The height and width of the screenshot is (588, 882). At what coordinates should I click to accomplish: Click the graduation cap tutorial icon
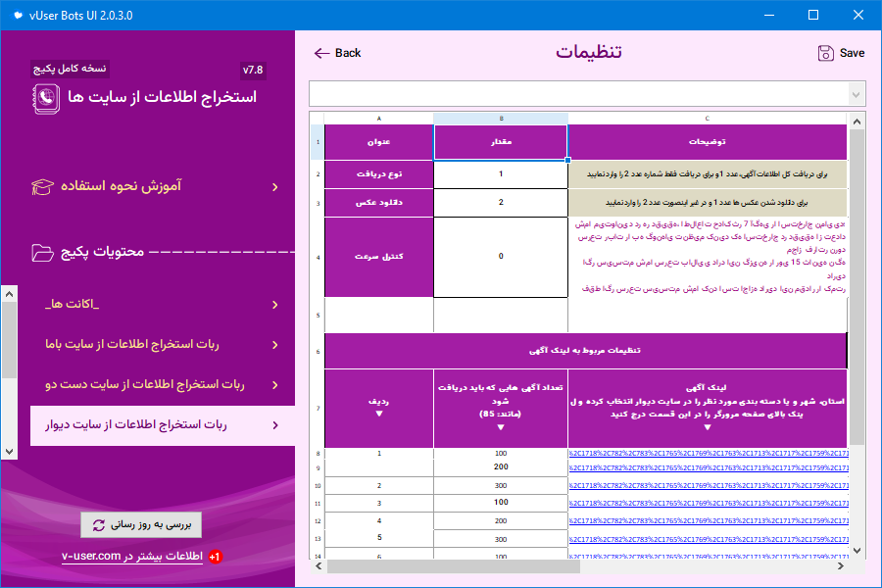coord(43,186)
